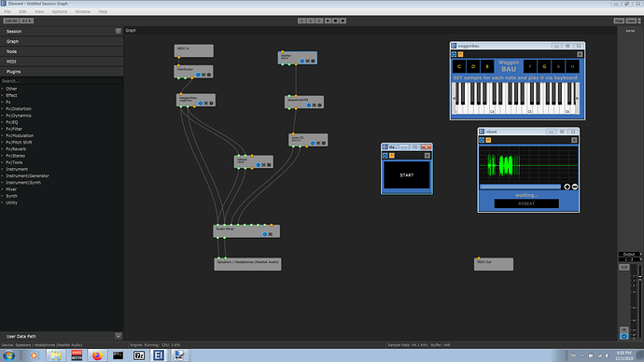Expand the Effect plugin category

click(11, 95)
